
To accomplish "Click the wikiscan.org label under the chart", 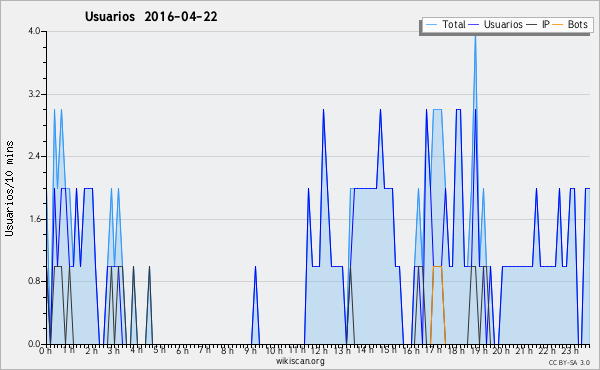I will coord(300,361).
